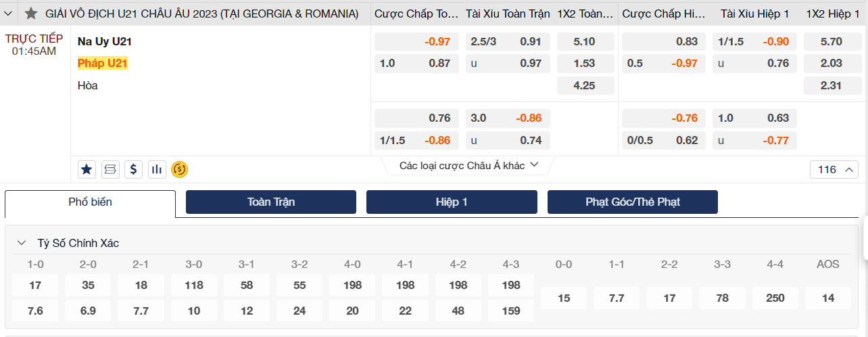Choose the 0-0 exact score odds 15
This screenshot has width=868, height=337.
click(x=564, y=298)
